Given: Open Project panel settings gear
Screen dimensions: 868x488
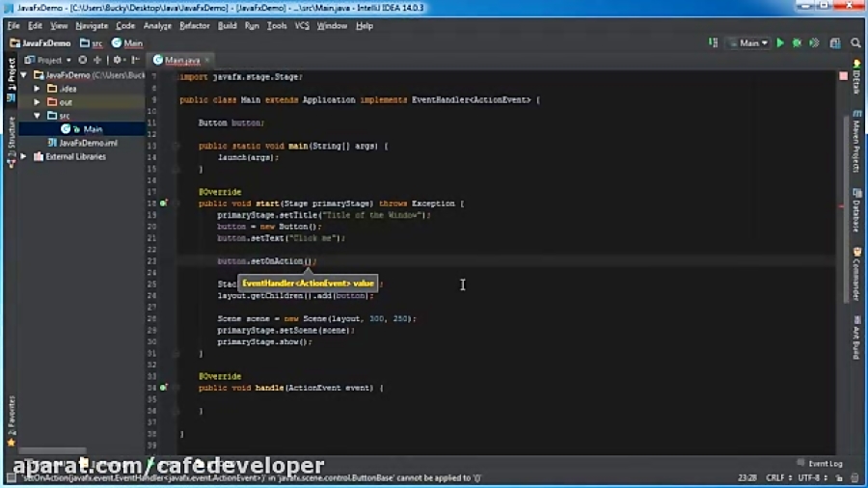Looking at the screenshot, I should [119, 60].
